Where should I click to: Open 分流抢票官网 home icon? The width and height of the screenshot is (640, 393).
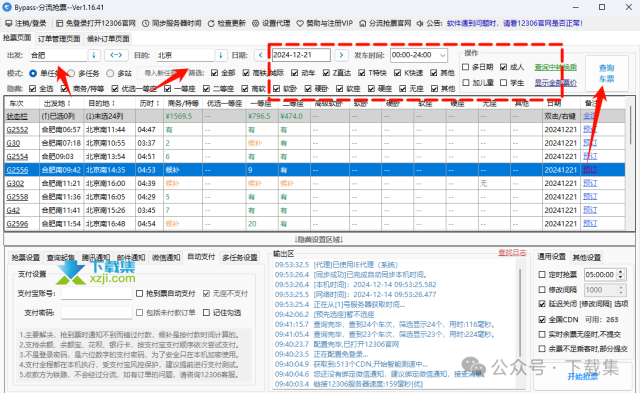(362, 23)
